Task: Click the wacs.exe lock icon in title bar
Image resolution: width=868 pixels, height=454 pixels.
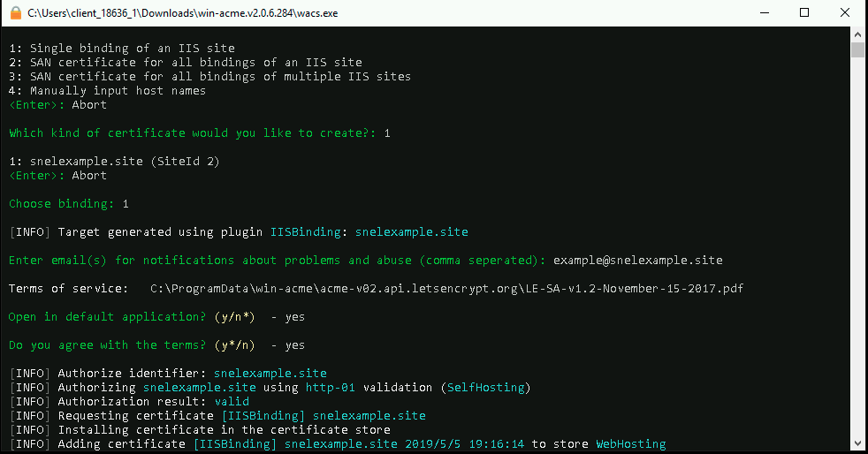Action: point(16,12)
